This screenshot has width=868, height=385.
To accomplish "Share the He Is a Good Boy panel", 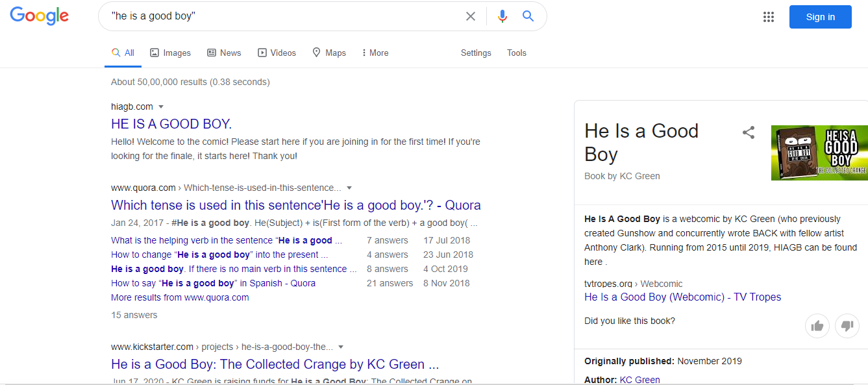I will [x=749, y=133].
